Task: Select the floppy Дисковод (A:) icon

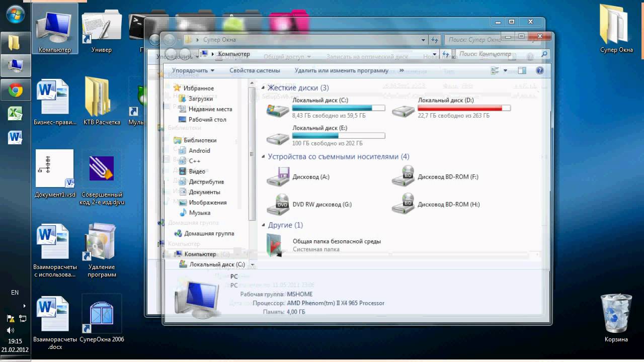Action: (278, 177)
